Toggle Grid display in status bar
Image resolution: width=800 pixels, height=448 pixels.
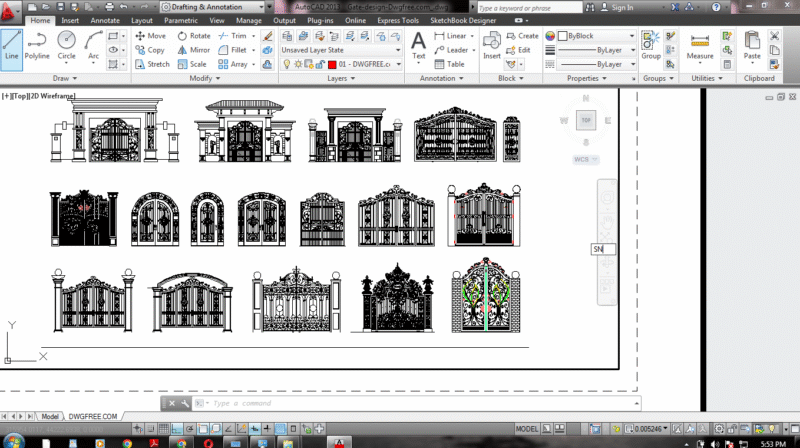[x=164, y=429]
